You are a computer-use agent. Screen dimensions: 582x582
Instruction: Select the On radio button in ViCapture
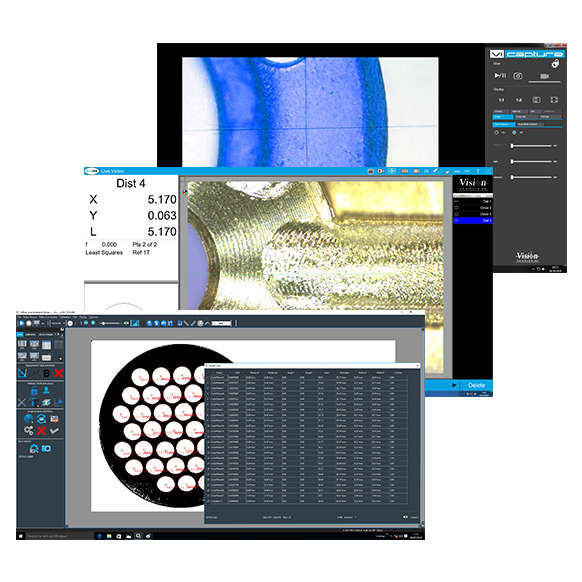[x=497, y=133]
